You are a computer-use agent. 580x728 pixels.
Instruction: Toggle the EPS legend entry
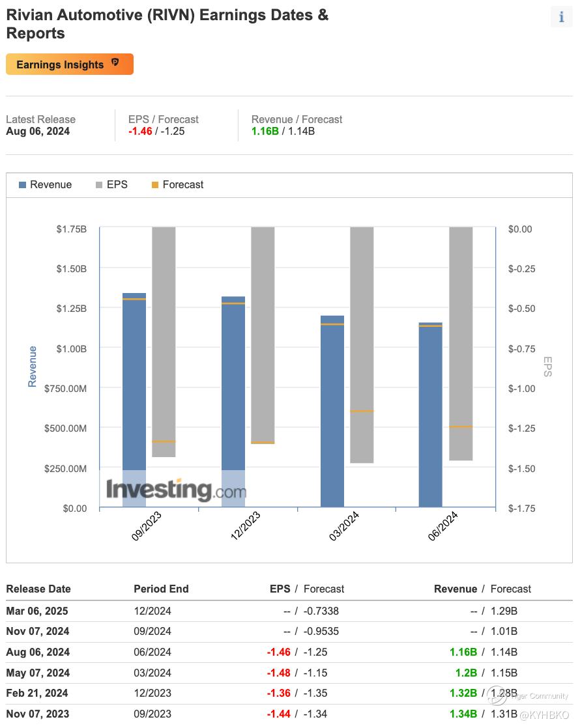point(111,185)
